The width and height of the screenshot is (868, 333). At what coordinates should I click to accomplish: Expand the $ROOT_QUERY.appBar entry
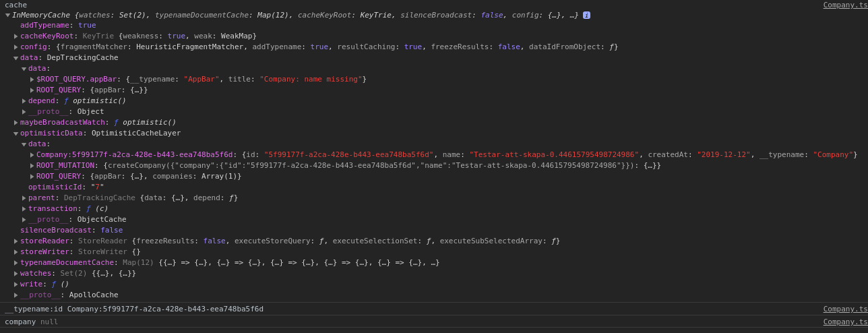point(32,80)
